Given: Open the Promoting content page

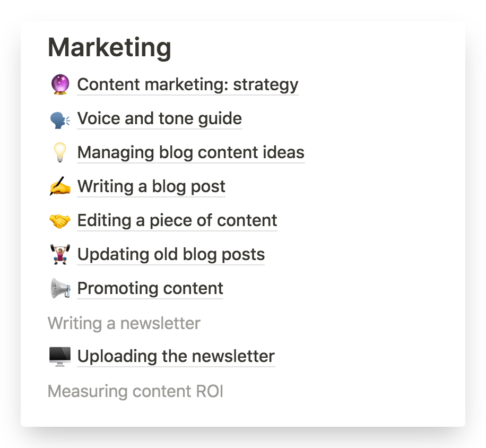Looking at the screenshot, I should (x=150, y=288).
